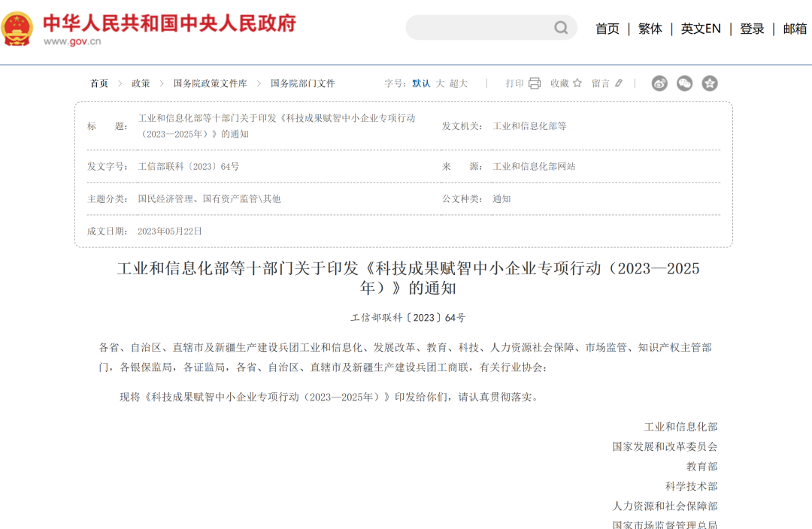This screenshot has width=812, height=529.
Task: Click the www.gov.cn URL text
Action: [72, 41]
